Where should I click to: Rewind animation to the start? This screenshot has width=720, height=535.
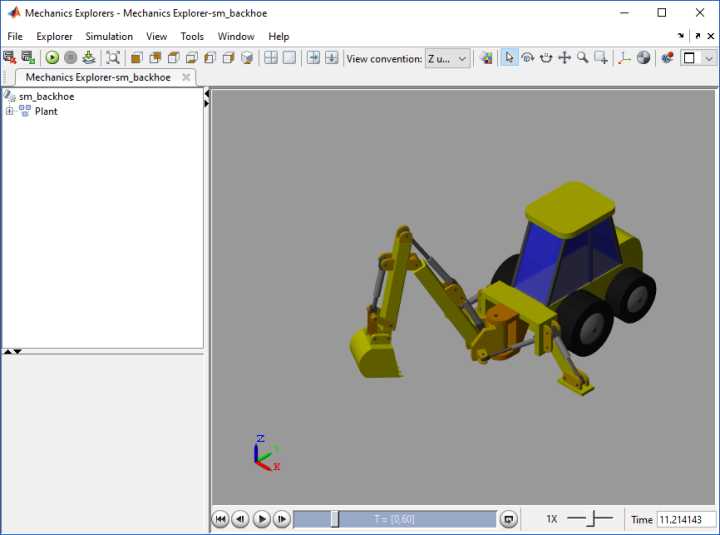click(220, 519)
